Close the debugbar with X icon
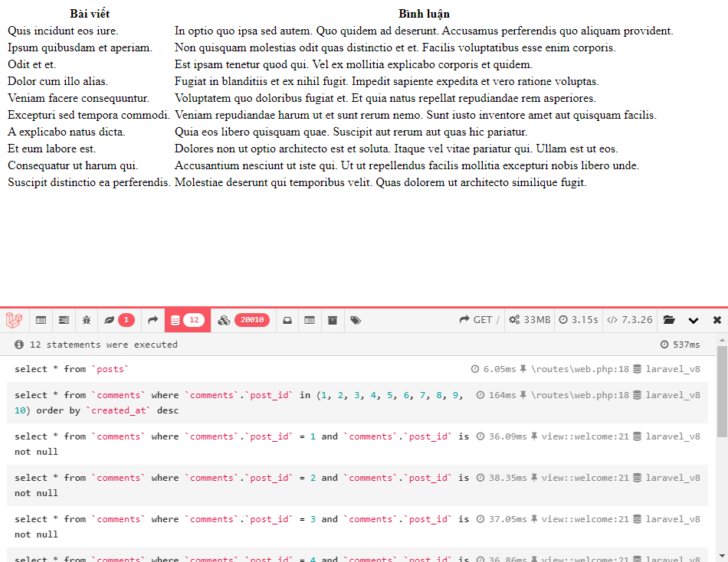This screenshot has width=728, height=562. [x=717, y=320]
